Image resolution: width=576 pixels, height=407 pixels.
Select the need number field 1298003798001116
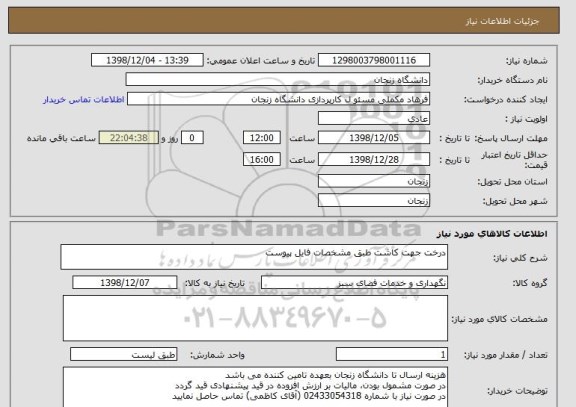pos(374,60)
